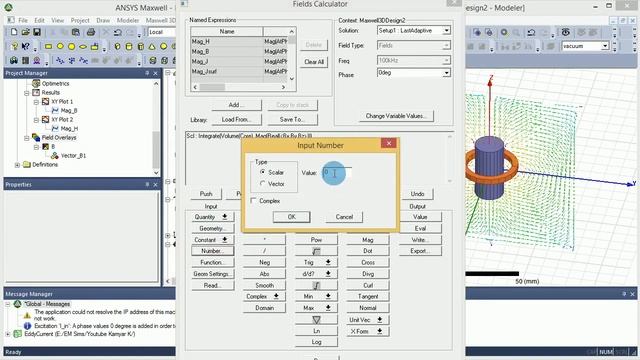Open the Phase dropdown
This screenshot has height=360, width=640.
tap(447, 73)
